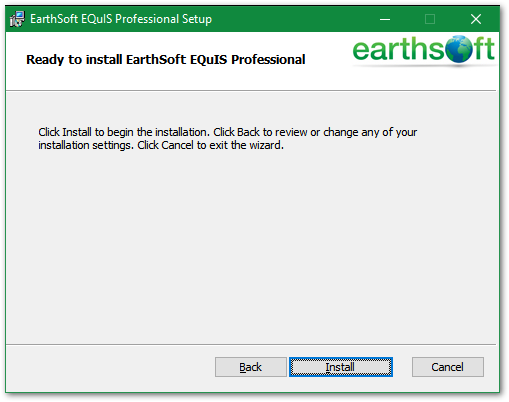Screen dimensions: 509x402
Task: Click the grayed-out maximize button
Action: (x=430, y=19)
